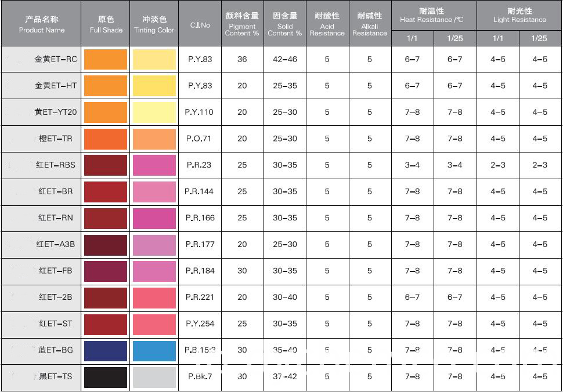563x392 pixels.
Task: Click the Alkali Resistance header
Action: click(370, 24)
